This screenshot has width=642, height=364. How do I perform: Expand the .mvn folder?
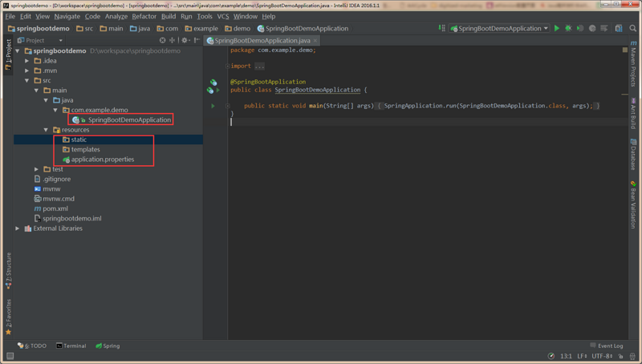click(27, 71)
